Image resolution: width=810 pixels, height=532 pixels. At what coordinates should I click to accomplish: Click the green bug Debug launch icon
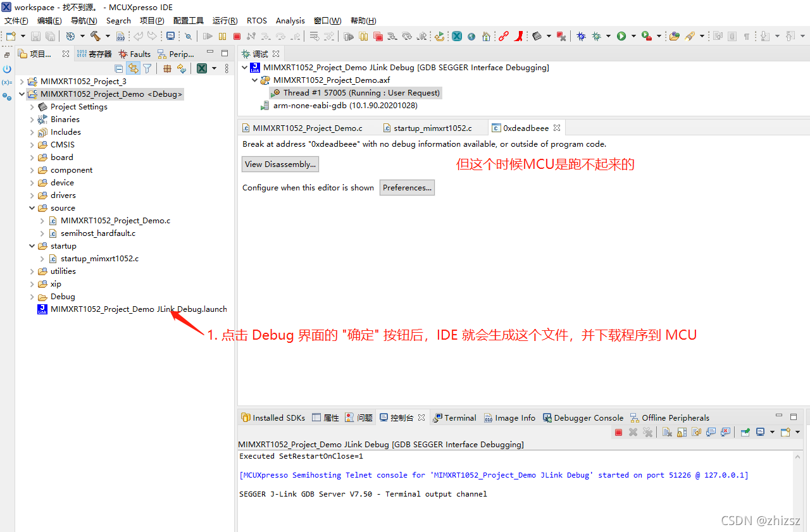(596, 36)
